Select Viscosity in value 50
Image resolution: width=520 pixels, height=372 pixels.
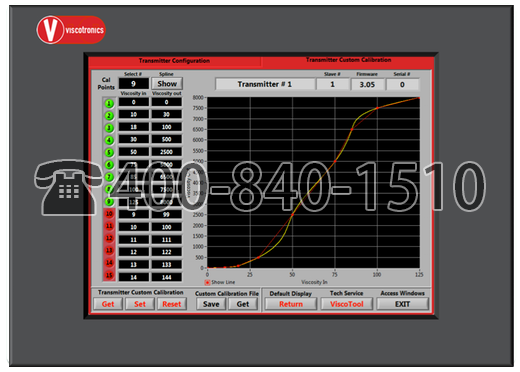click(134, 152)
